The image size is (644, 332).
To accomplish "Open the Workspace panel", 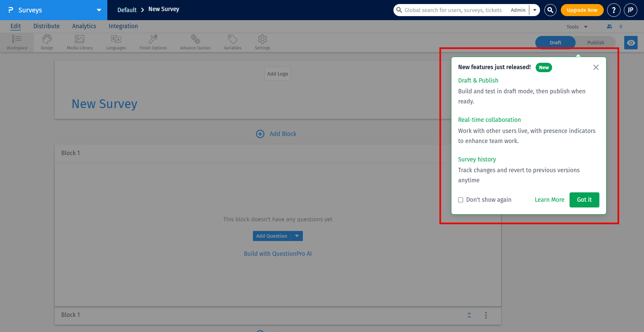I will [x=17, y=42].
